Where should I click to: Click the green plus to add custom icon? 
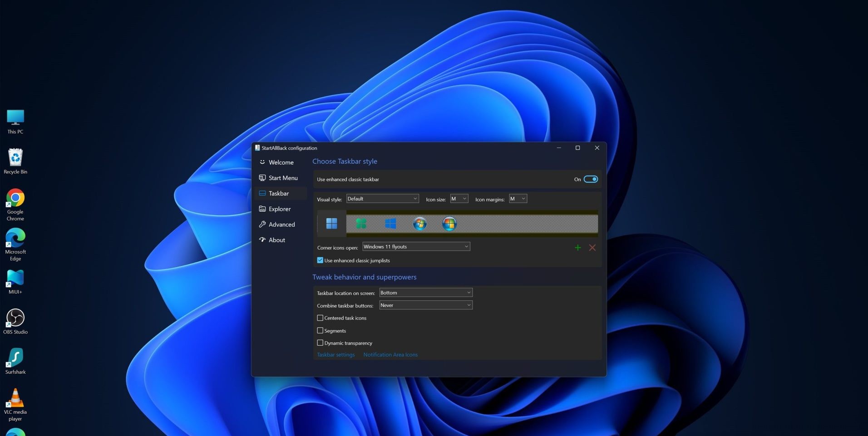577,248
